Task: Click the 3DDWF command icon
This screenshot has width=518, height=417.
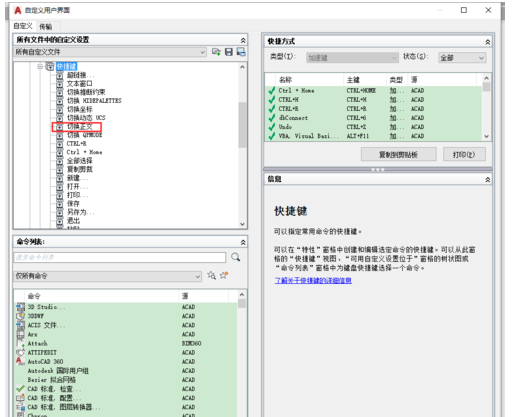Action: pos(20,316)
